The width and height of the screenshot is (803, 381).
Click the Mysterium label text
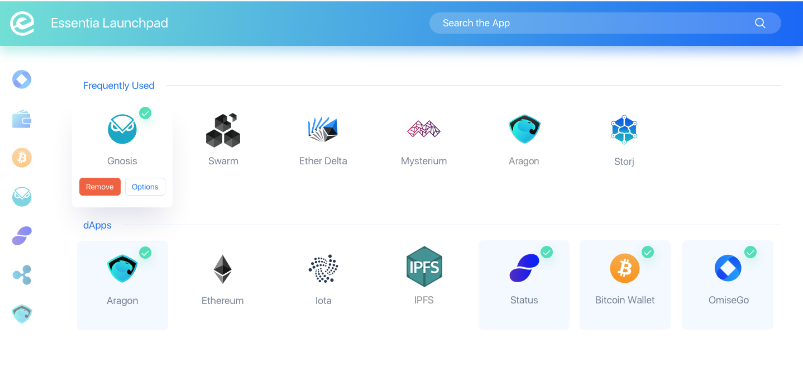click(x=424, y=161)
